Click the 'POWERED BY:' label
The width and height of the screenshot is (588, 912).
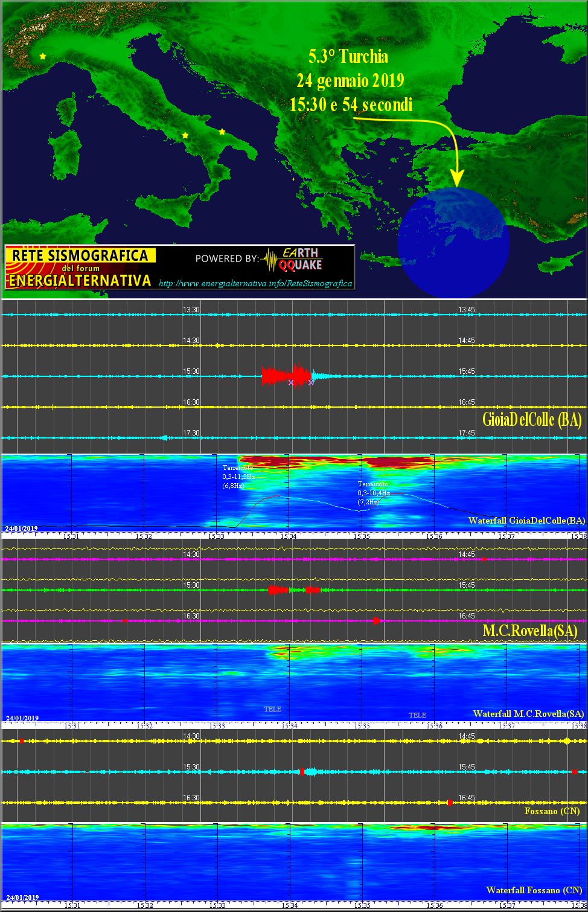[227, 259]
